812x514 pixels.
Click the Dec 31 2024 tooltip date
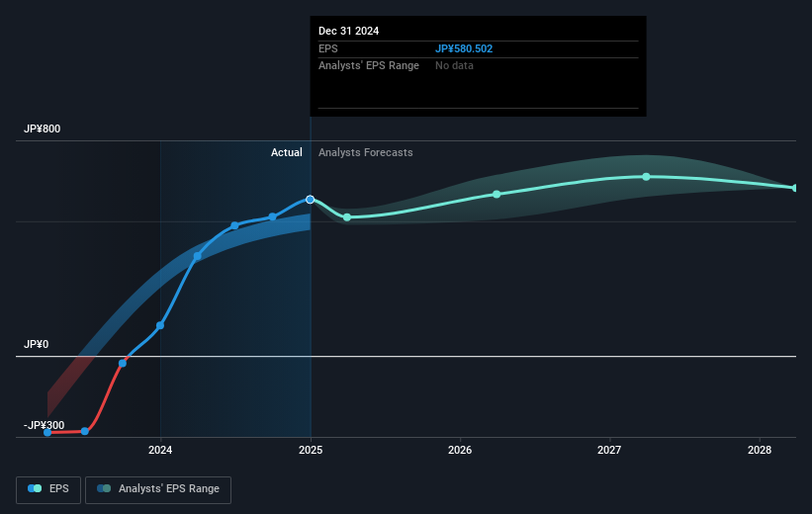[x=348, y=31]
